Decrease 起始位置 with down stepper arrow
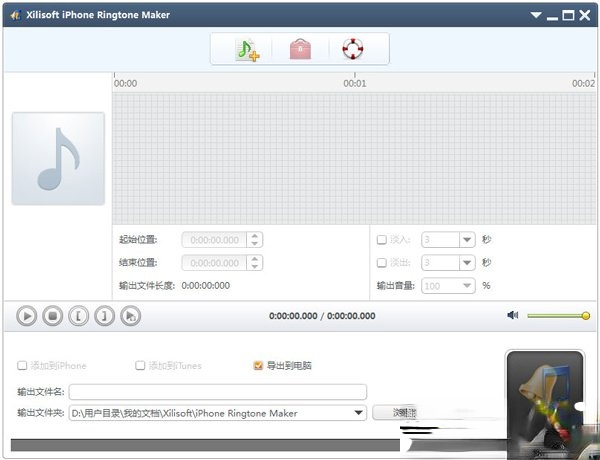 point(254,244)
